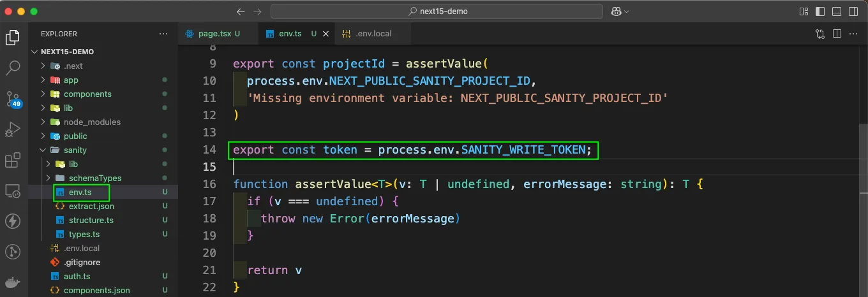The height and width of the screenshot is (297, 868).
Task: Expand the public folder
Action: tap(43, 136)
